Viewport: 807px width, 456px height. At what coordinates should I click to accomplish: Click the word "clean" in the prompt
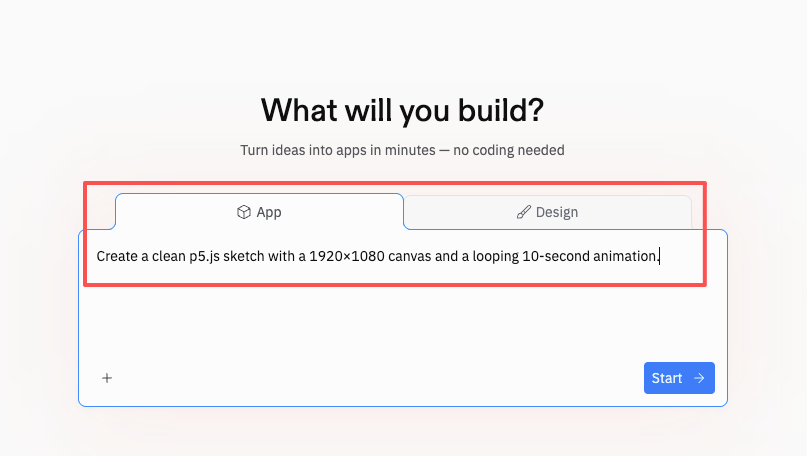coord(164,256)
